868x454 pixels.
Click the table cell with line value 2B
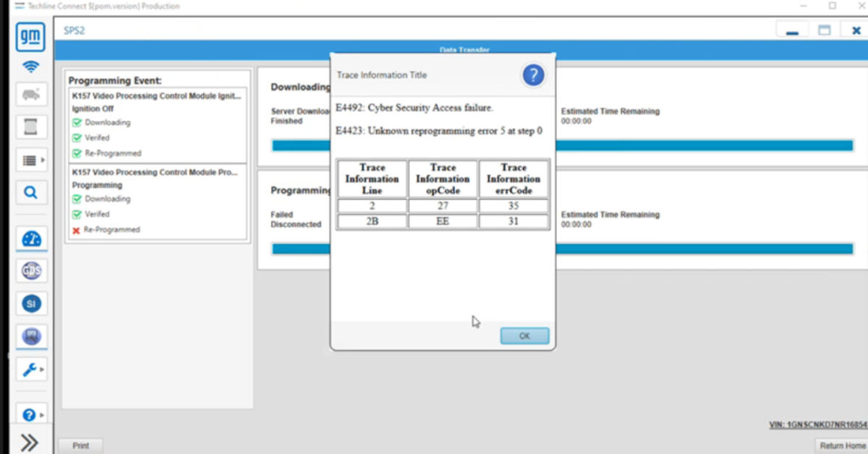[x=372, y=221]
